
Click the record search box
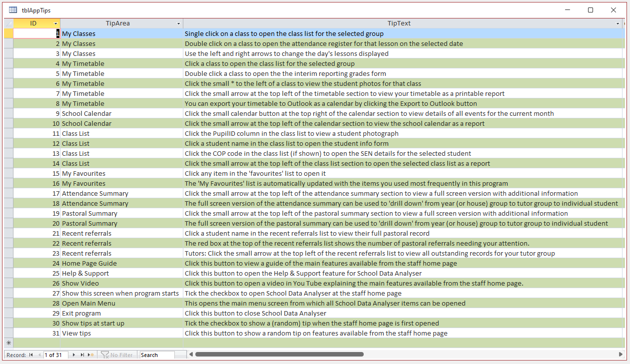click(157, 355)
